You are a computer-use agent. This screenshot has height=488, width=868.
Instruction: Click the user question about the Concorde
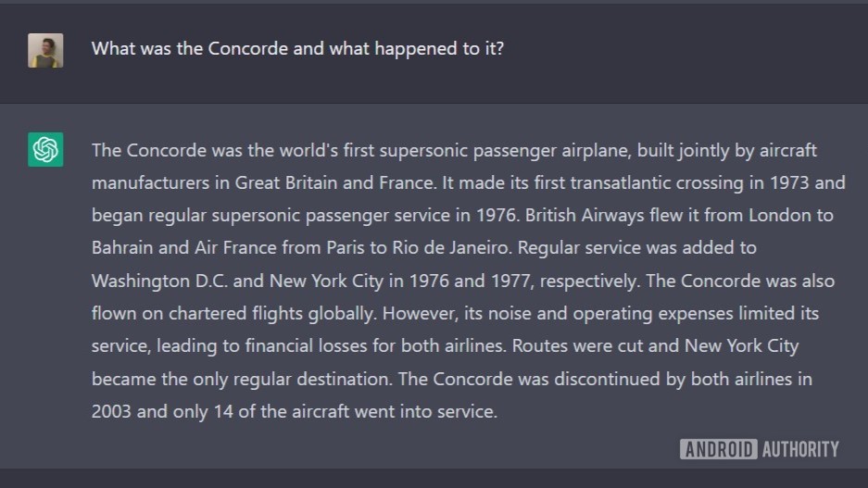tap(297, 48)
